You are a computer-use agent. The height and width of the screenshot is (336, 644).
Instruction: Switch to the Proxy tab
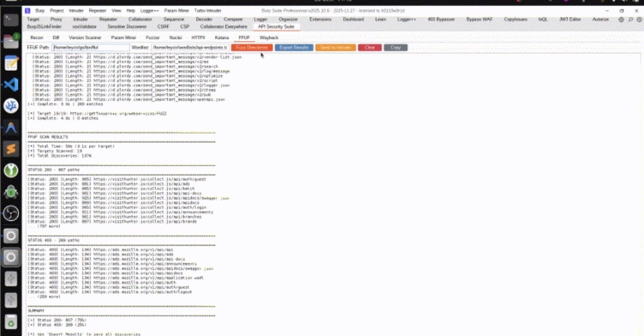click(56, 19)
